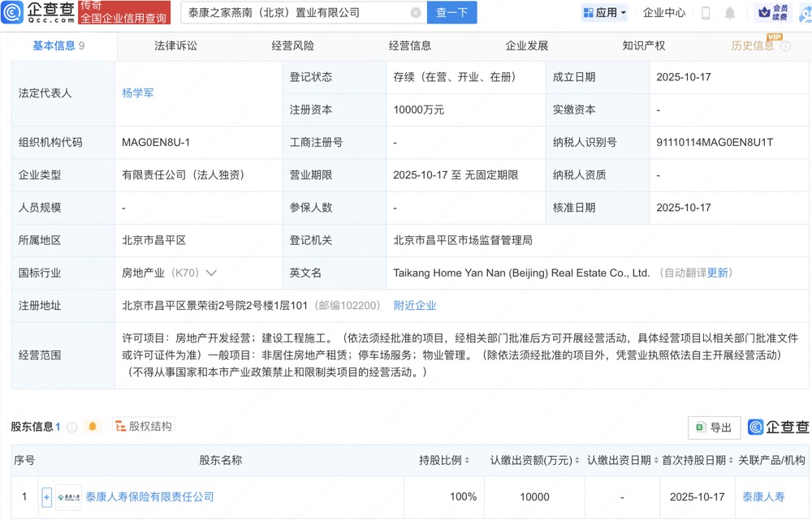Viewport: 812px width, 520px height.
Task: Sort by 认缴出资额 column arrows
Action: (578, 461)
